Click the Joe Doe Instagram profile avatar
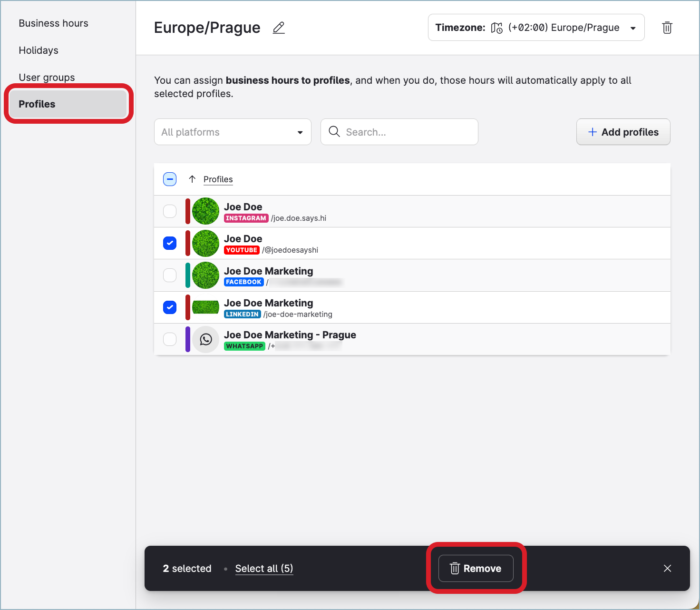700x610 pixels. coord(205,211)
